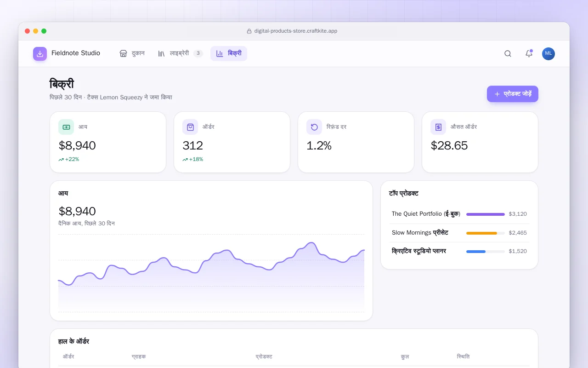Click the trending-up arrow beside +22%

pos(61,160)
